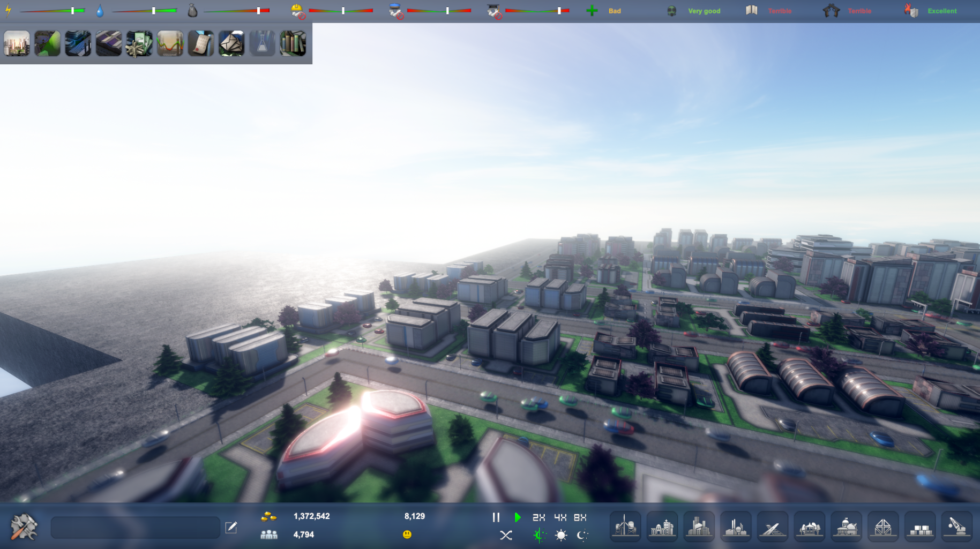Click the open book education icon
This screenshot has width=980, height=549.
coord(752,10)
